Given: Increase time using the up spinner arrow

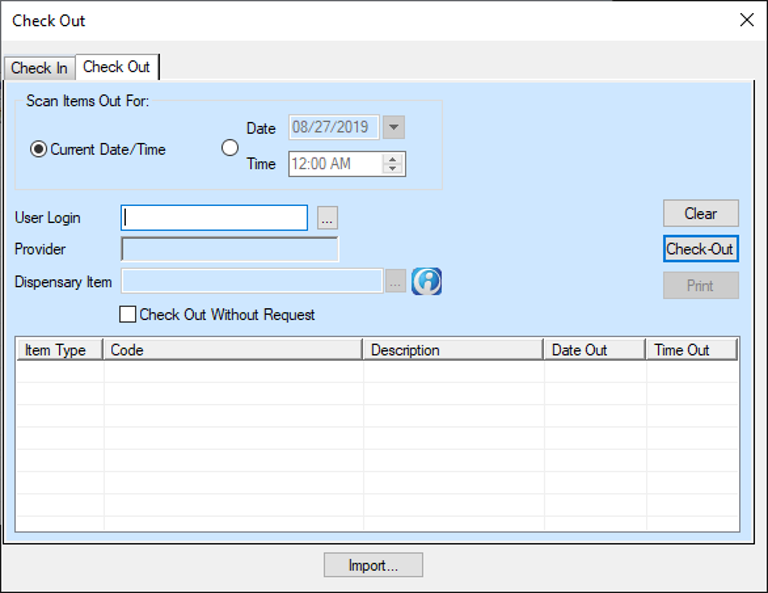Looking at the screenshot, I should click(x=394, y=158).
